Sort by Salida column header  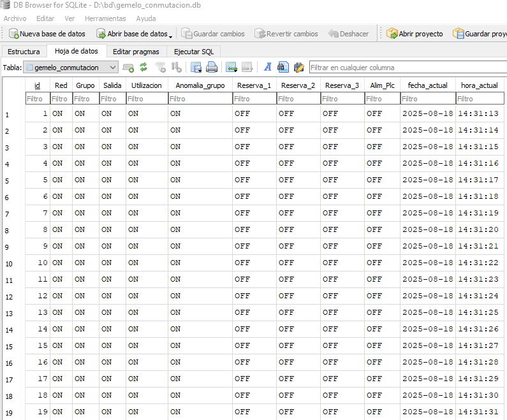click(112, 85)
